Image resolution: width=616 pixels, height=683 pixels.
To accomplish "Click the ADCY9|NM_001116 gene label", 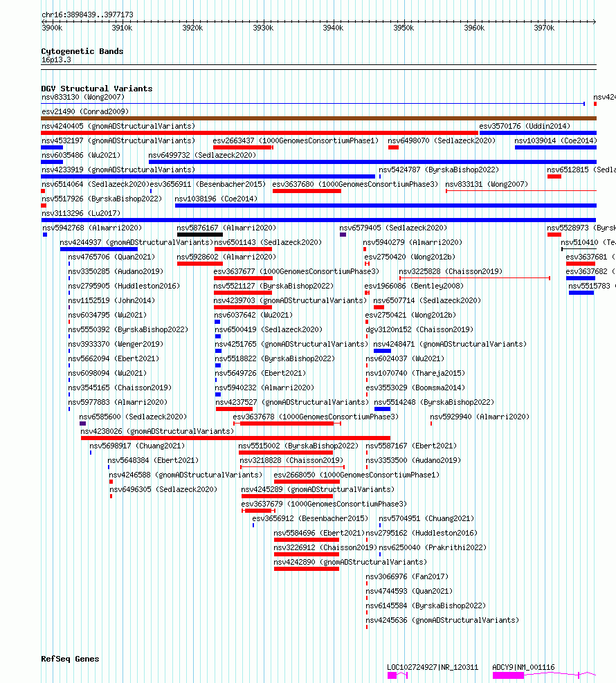I will click(524, 667).
